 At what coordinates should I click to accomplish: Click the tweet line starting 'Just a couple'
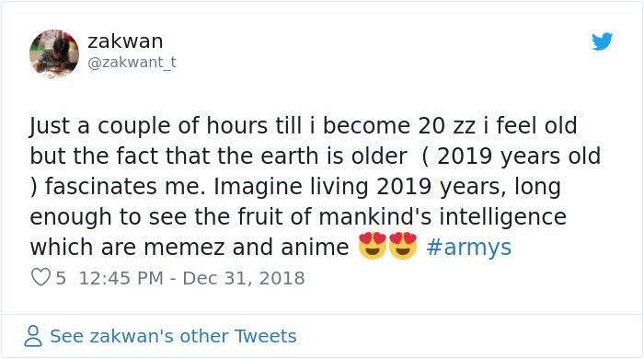[303, 126]
